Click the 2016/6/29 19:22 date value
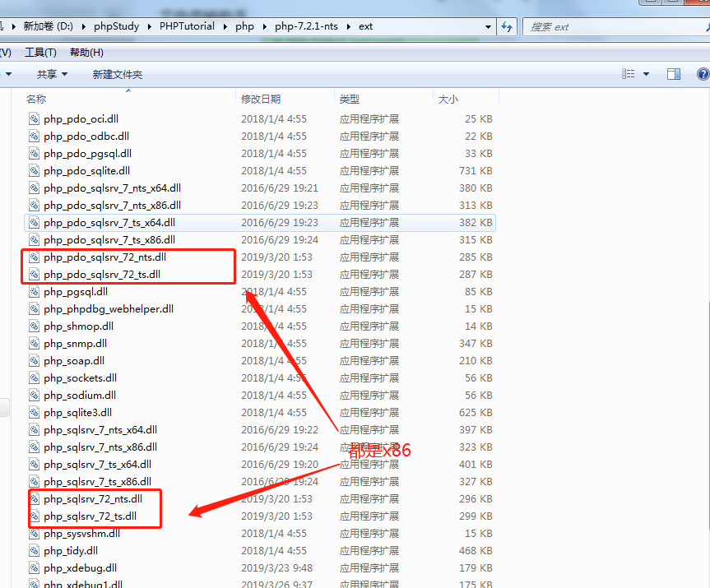 (x=280, y=429)
